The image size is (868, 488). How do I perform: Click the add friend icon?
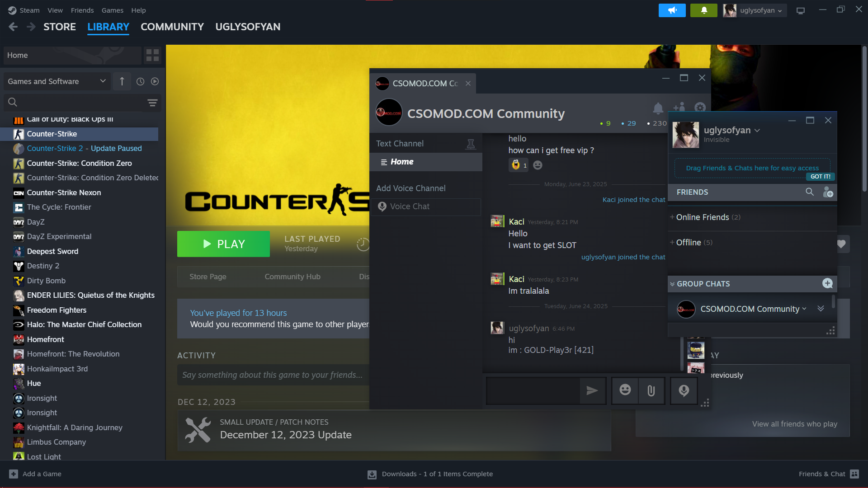click(828, 192)
